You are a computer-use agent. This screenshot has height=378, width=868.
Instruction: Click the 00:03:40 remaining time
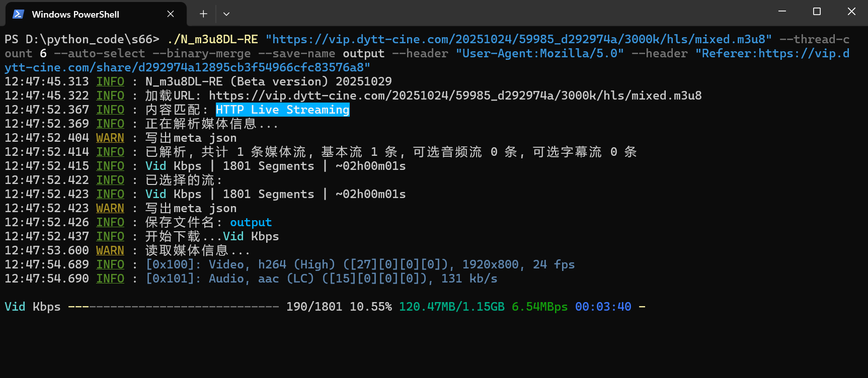click(603, 307)
